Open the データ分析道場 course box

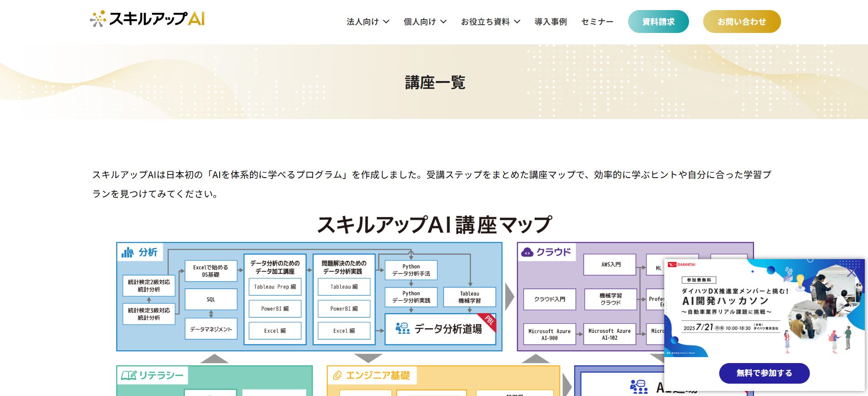[440, 329]
